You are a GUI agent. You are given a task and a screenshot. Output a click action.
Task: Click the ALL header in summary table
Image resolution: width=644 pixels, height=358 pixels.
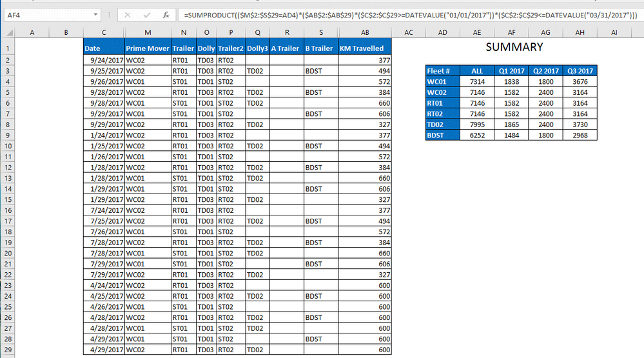click(x=477, y=71)
